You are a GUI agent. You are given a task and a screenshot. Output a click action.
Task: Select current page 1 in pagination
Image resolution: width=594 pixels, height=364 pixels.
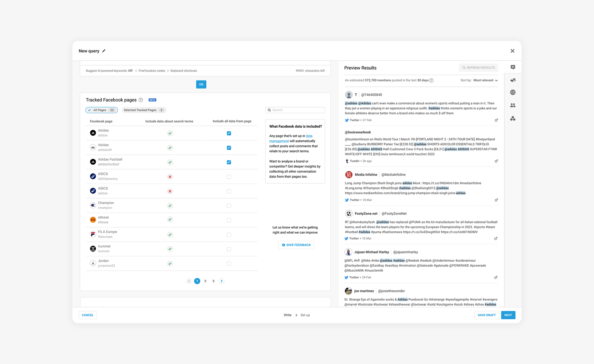click(197, 281)
